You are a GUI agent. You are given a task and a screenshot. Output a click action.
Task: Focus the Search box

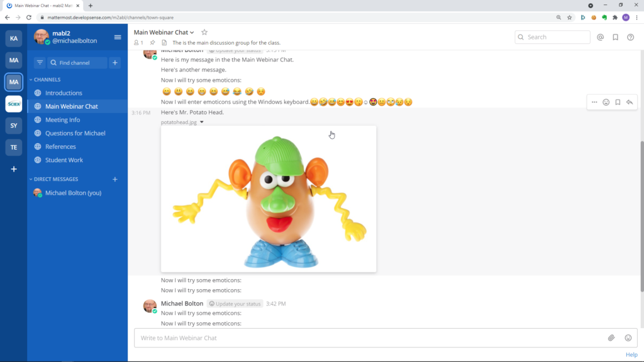pos(552,37)
